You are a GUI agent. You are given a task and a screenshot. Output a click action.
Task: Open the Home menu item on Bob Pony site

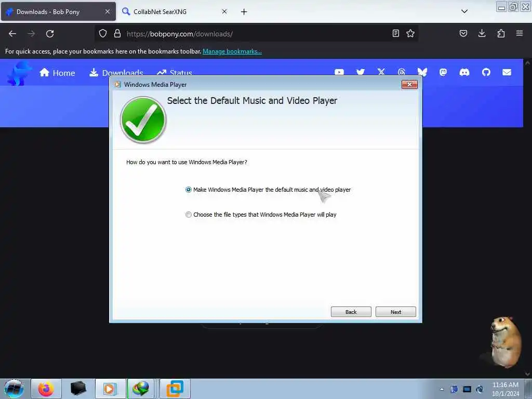pyautogui.click(x=57, y=73)
